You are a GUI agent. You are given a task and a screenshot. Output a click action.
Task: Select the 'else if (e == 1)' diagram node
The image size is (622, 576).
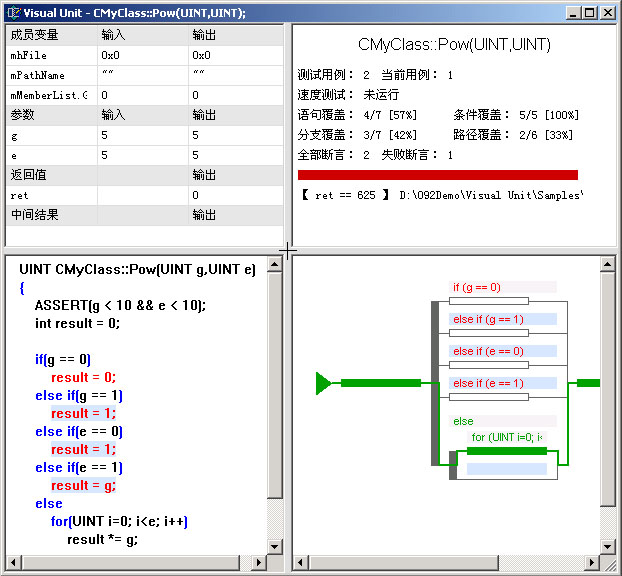(x=503, y=383)
